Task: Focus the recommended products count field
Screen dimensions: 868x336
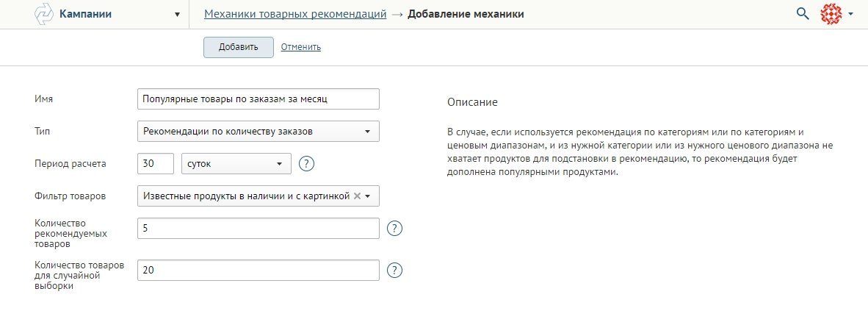Action: [x=258, y=229]
